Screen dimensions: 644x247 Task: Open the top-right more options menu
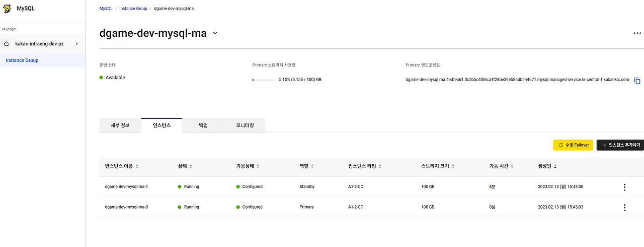point(637,33)
